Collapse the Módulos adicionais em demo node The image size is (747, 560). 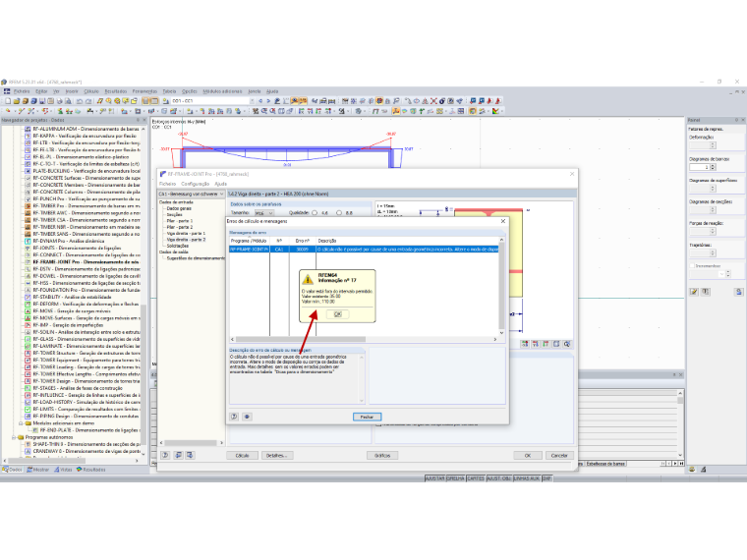21,422
